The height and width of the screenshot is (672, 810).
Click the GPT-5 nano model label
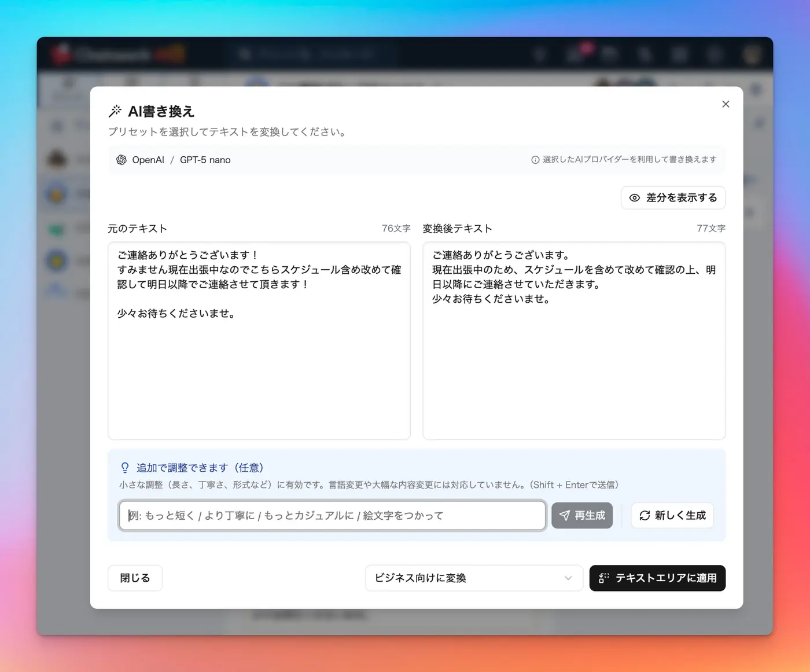205,160
